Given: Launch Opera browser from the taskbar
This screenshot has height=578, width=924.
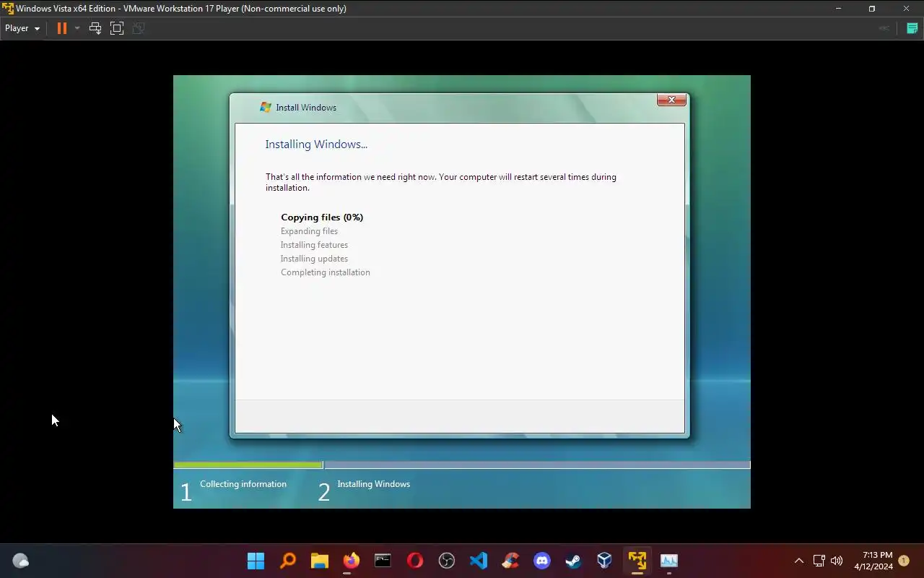Looking at the screenshot, I should coord(414,561).
